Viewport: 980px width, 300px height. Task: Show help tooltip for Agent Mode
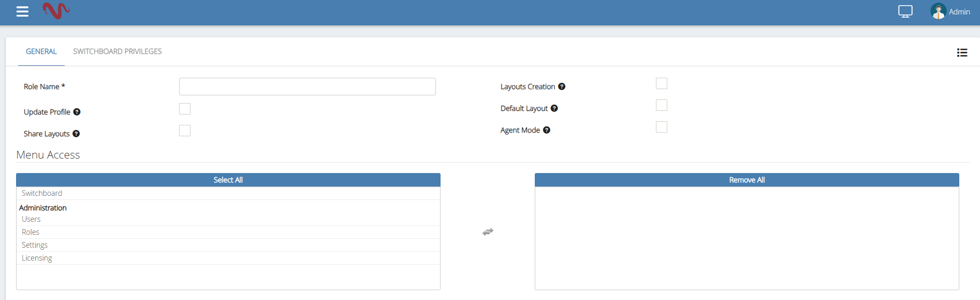[x=547, y=130]
